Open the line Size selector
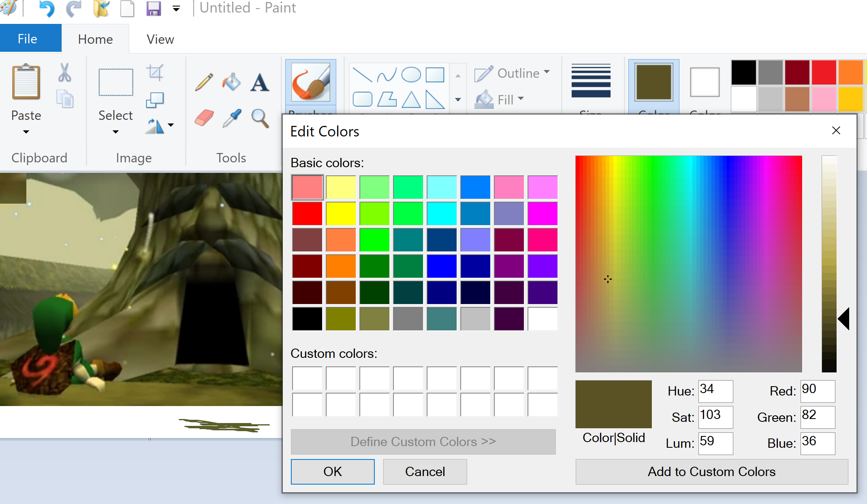 point(591,81)
